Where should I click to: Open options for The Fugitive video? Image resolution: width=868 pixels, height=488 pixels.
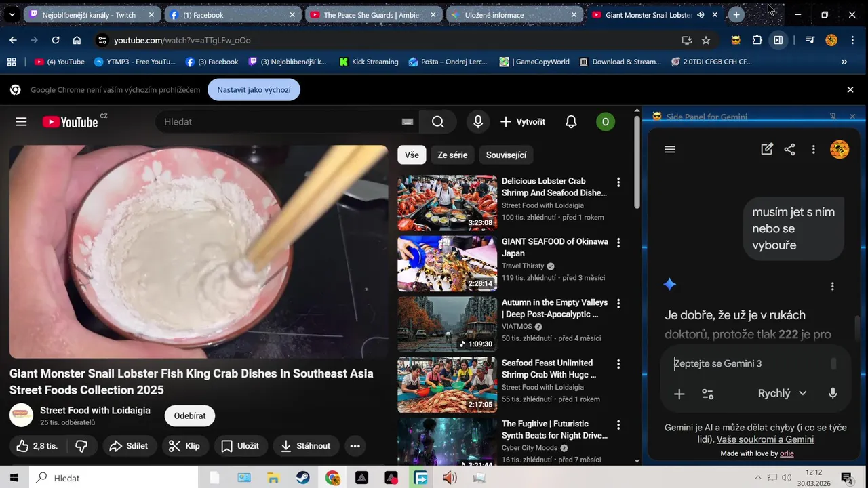618,425
